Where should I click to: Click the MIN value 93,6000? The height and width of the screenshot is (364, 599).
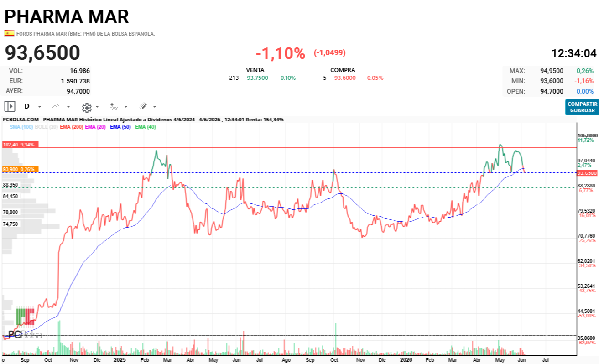tap(552, 81)
